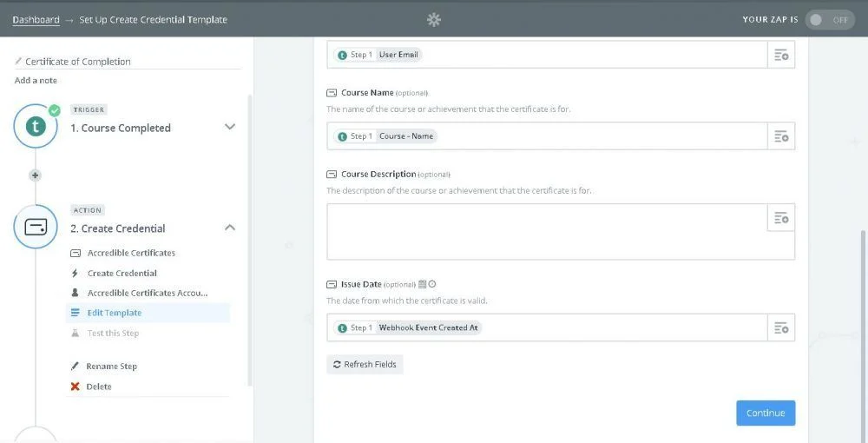Collapse the Create Credential step chevron

pyautogui.click(x=230, y=228)
